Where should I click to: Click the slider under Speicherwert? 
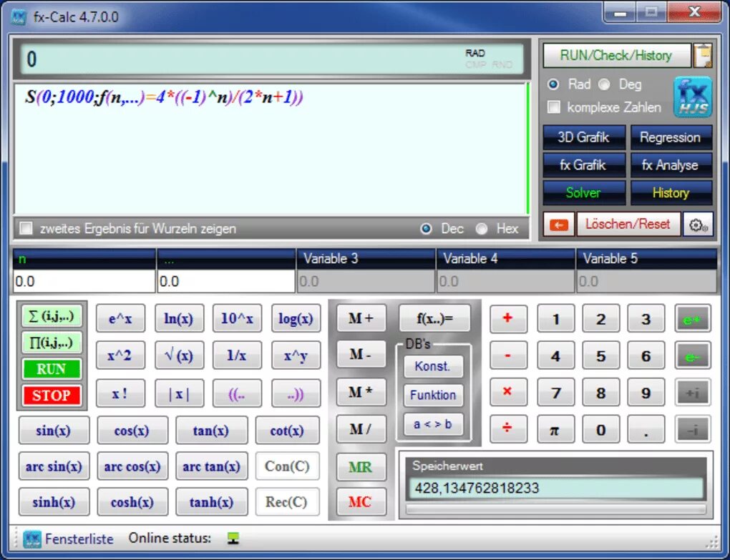[x=556, y=509]
